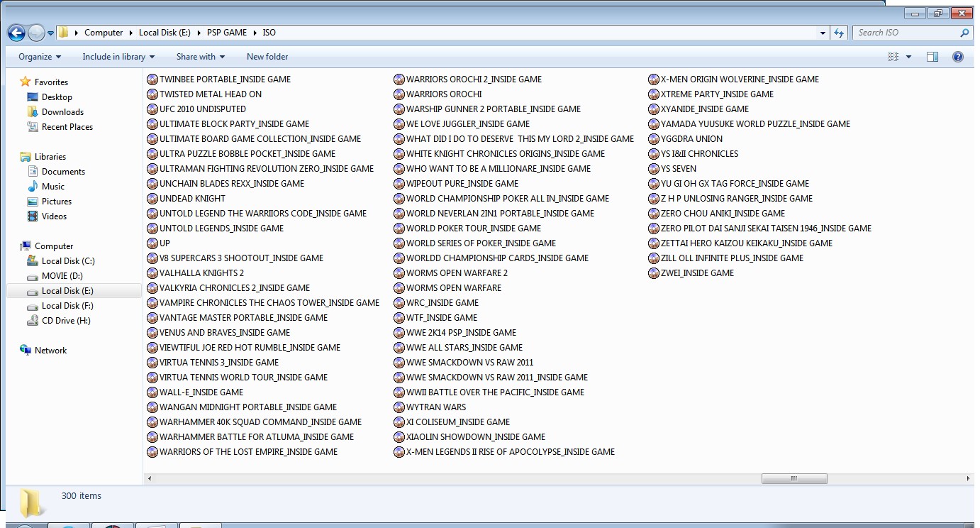Click the UP file icon

tap(152, 243)
